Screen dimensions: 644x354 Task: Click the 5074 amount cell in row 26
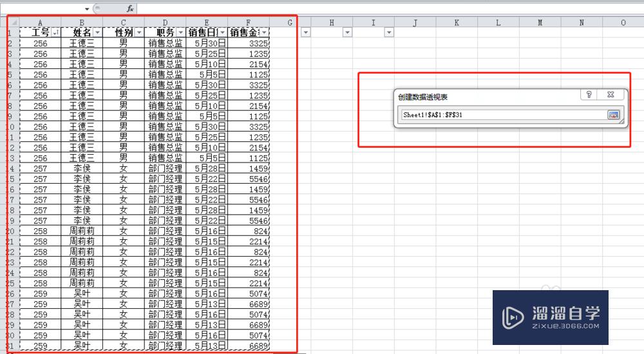pyautogui.click(x=249, y=293)
